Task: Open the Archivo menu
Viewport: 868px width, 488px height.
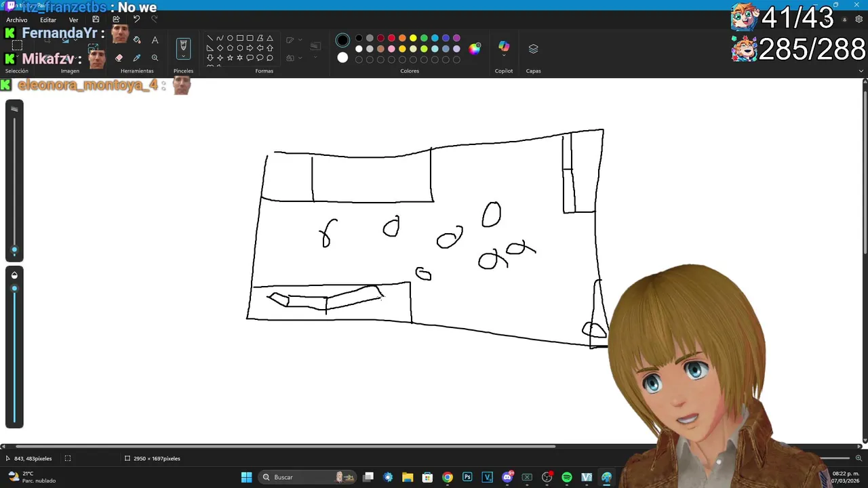Action: point(16,20)
